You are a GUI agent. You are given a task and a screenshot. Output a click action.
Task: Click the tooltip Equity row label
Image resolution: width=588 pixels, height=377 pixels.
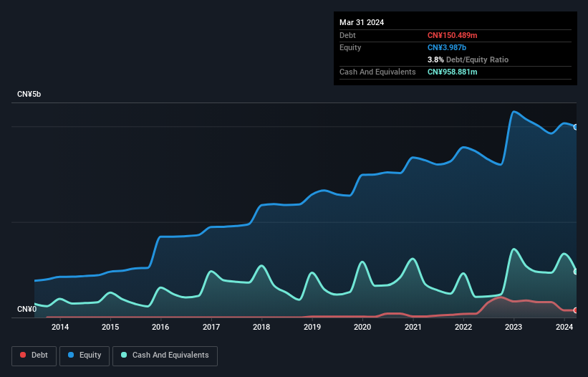pyautogui.click(x=350, y=47)
